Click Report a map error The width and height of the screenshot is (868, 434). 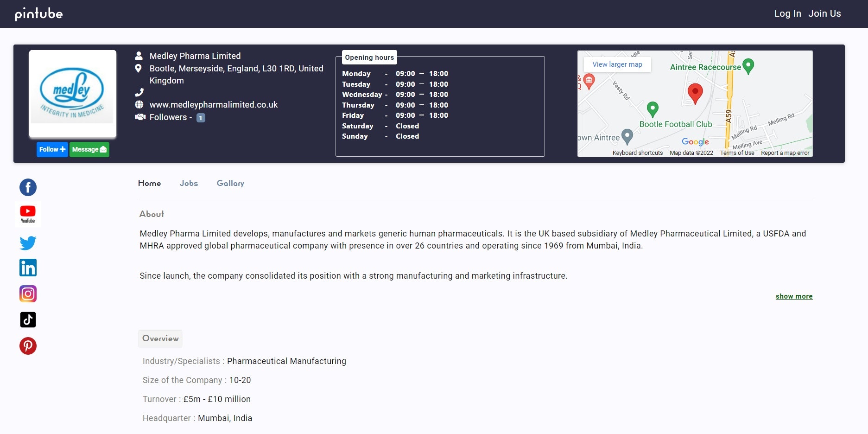click(x=785, y=153)
